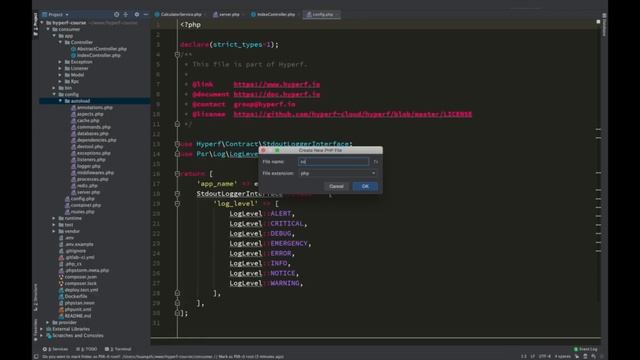The image size is (640, 360).
Task: Click the locate/select opened file target icon
Action: click(x=117, y=14)
